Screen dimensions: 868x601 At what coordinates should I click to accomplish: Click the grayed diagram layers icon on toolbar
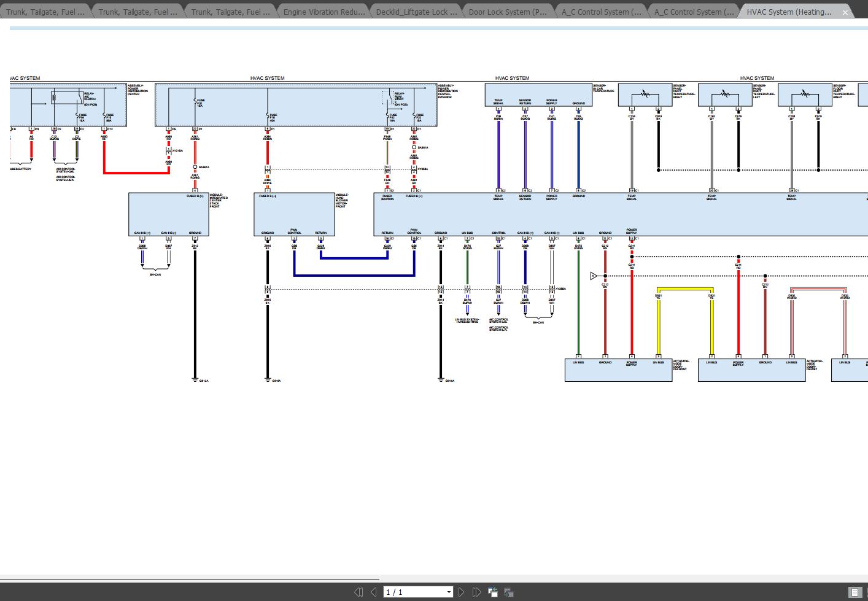(508, 592)
